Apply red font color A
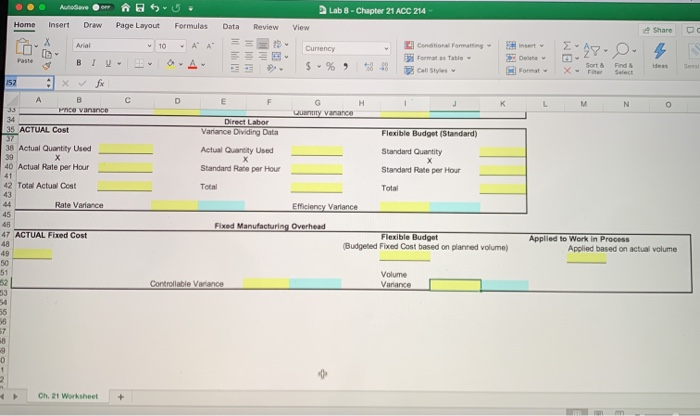The image size is (700, 416). coord(192,64)
